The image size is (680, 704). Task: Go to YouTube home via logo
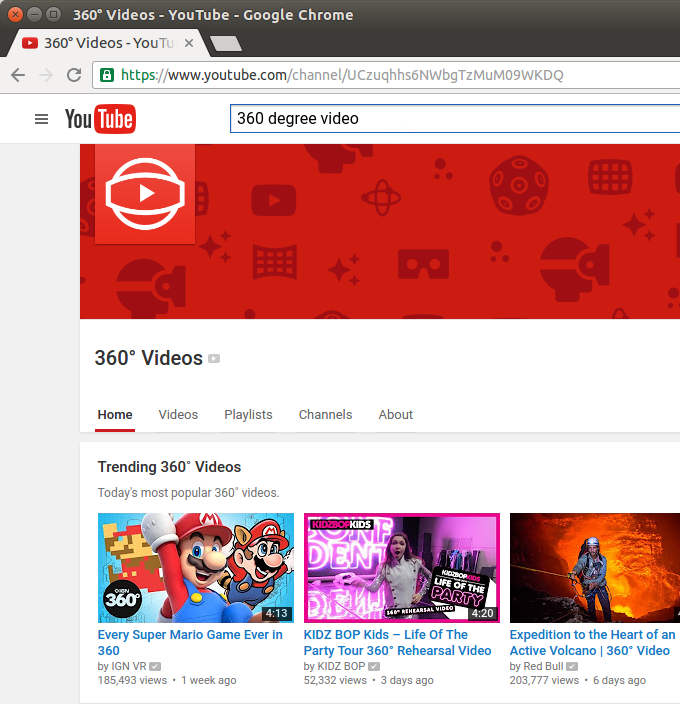(x=100, y=119)
